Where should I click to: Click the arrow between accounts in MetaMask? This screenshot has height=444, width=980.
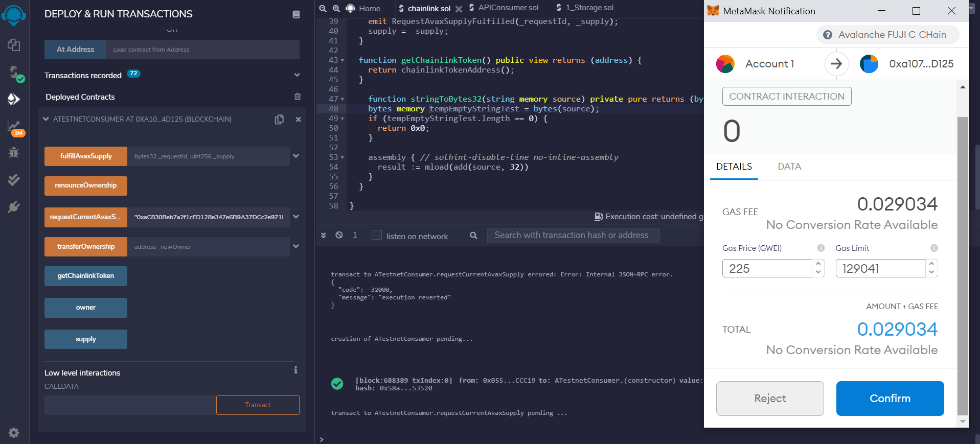[837, 64]
